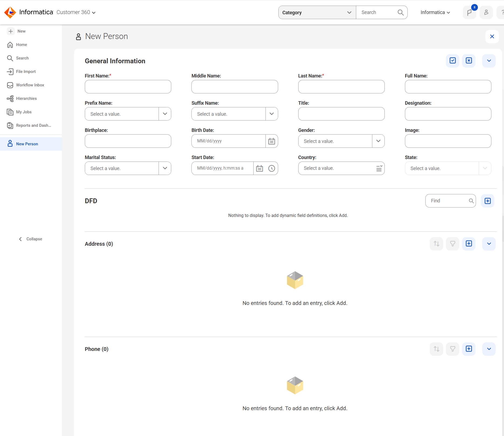Close the New Person page
This screenshot has width=504, height=436.
click(492, 36)
